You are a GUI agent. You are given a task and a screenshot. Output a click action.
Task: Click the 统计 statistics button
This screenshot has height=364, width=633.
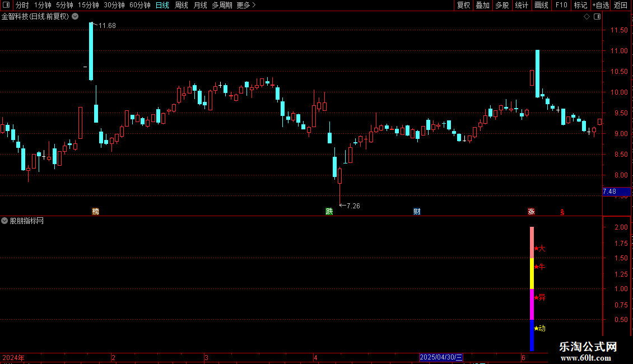tap(521, 5)
